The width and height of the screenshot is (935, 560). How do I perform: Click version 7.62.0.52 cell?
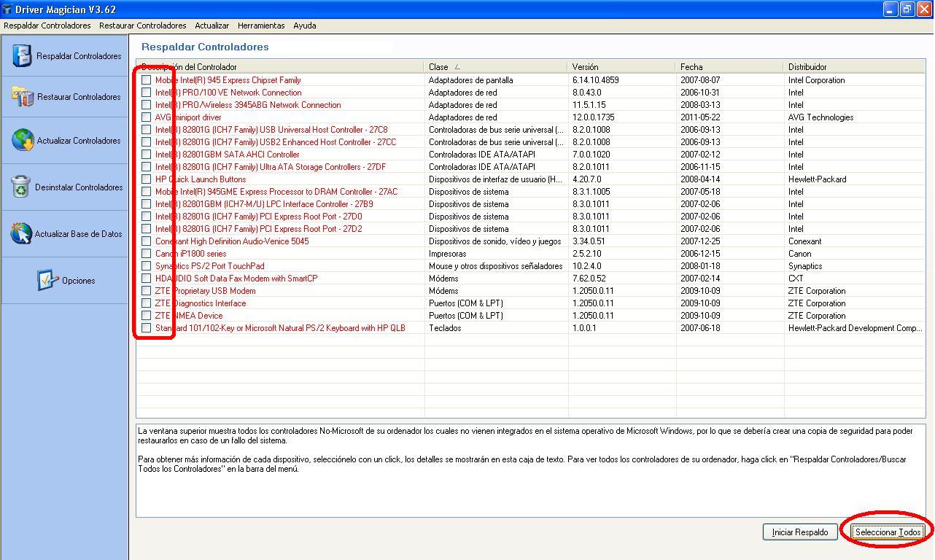click(589, 279)
